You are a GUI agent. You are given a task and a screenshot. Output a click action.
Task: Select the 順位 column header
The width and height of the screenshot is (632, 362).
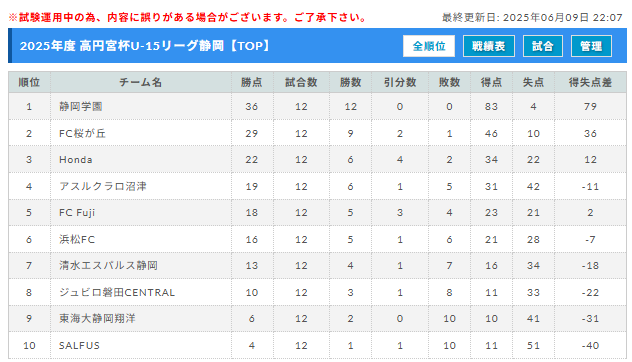pos(29,82)
